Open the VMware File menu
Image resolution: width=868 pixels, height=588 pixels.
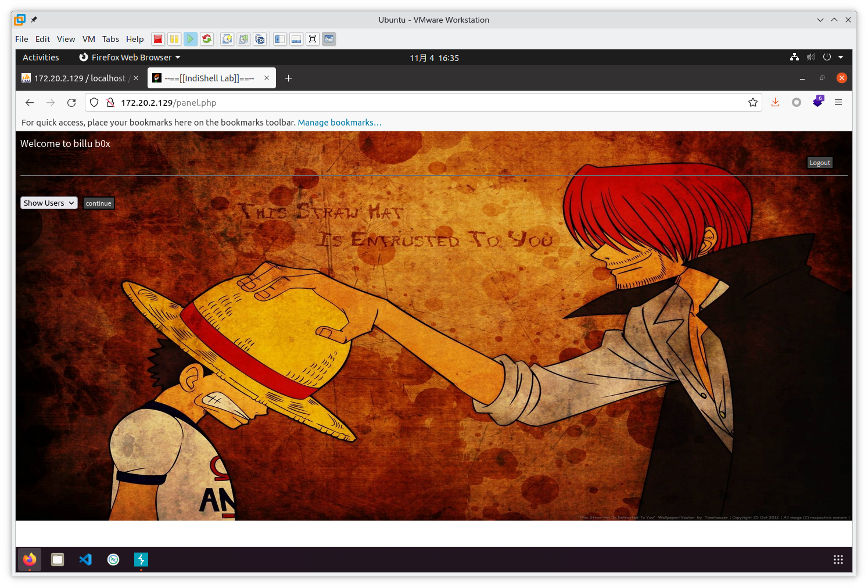coord(21,39)
